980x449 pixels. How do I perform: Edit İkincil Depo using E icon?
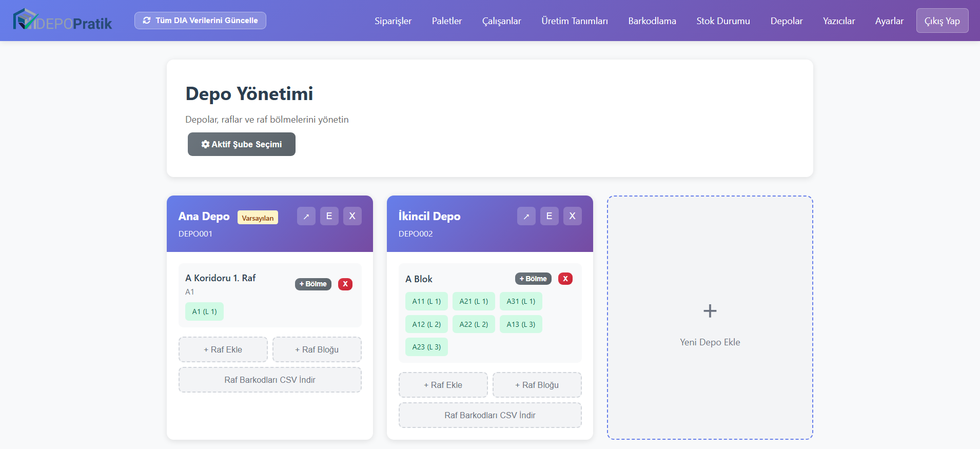549,216
